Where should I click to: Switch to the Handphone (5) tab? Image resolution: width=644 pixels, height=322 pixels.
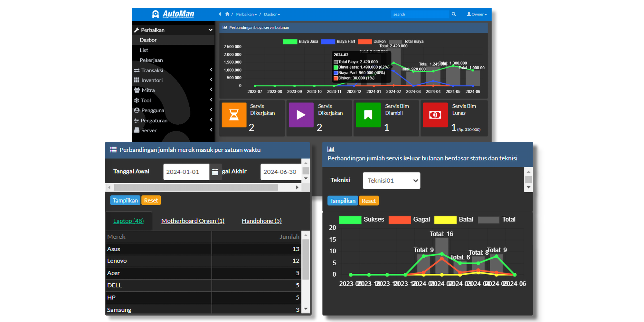(x=261, y=221)
